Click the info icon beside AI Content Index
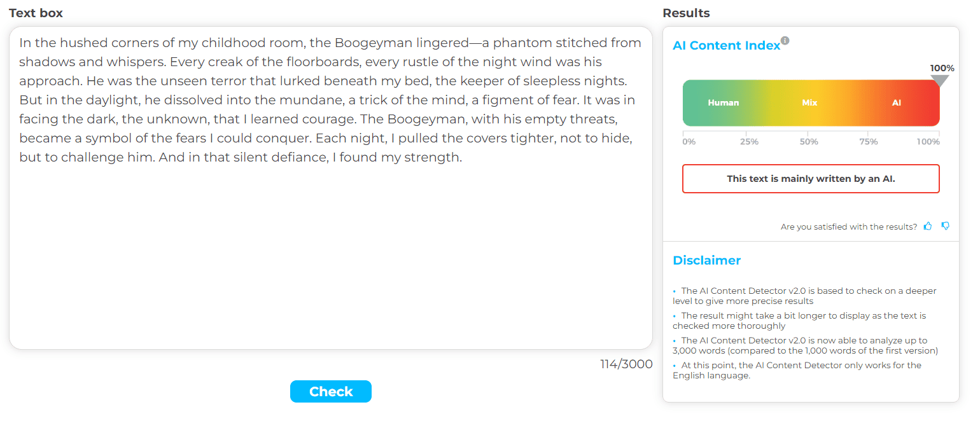This screenshot has width=980, height=421. point(785,41)
